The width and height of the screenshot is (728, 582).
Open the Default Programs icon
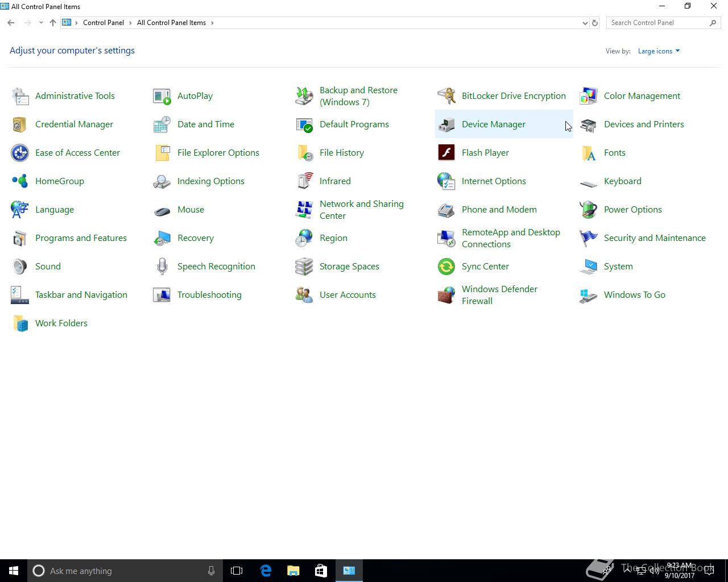pos(304,124)
